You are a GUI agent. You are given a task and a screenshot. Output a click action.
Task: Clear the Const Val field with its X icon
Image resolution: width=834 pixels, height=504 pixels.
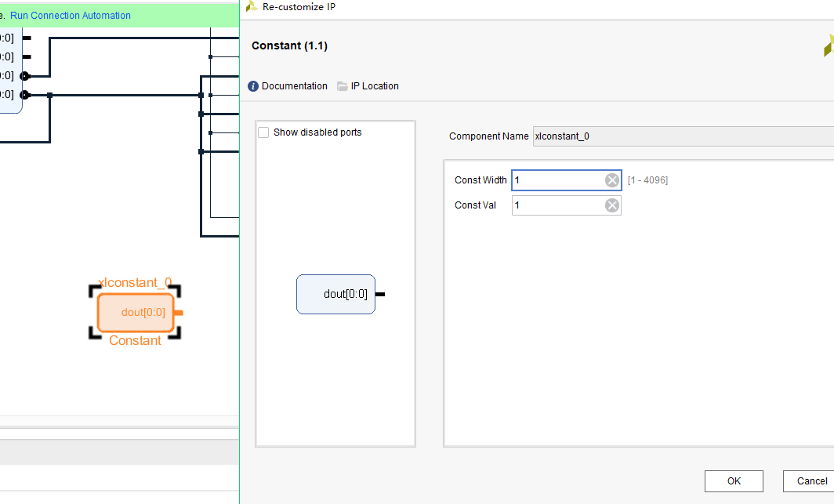(x=612, y=205)
